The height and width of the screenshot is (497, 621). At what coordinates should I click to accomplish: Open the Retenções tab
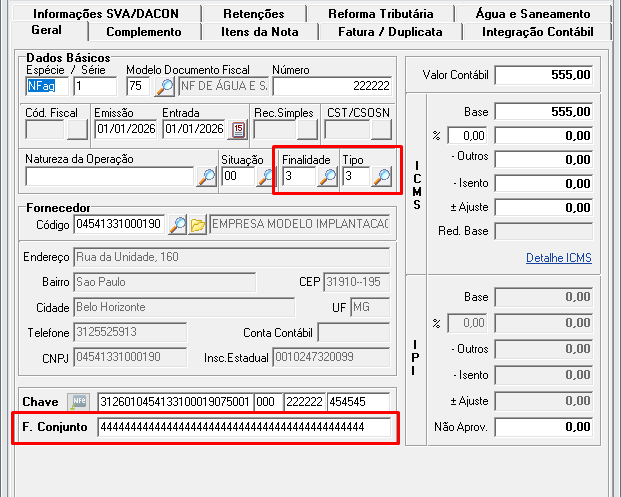(253, 13)
